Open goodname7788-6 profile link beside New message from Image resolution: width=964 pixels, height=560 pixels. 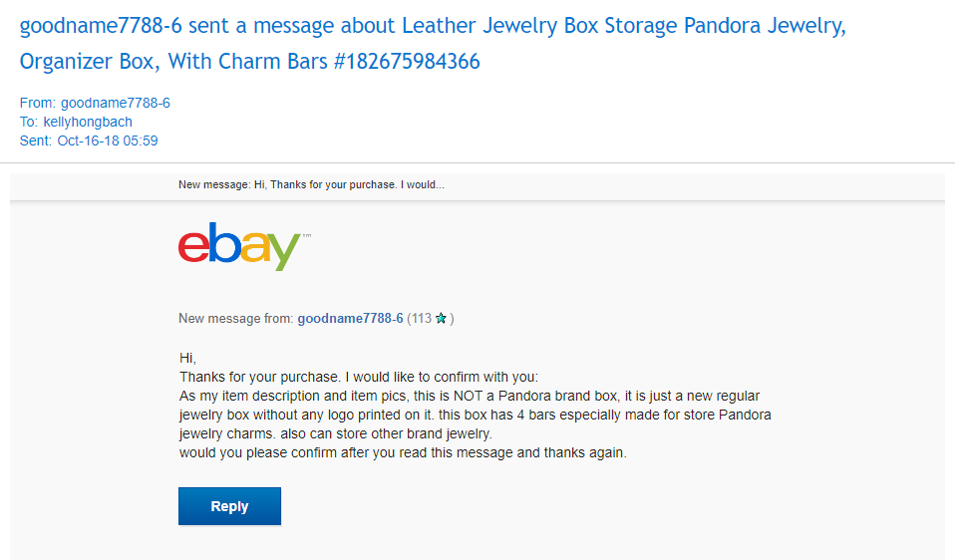350,319
